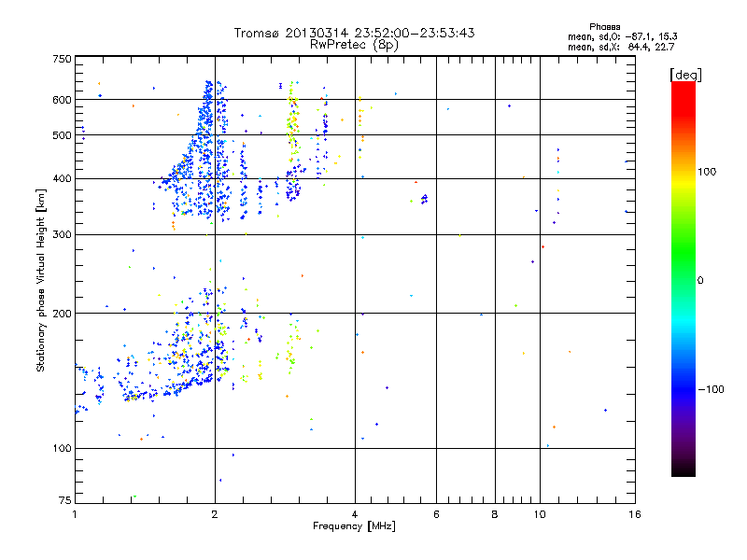This screenshot has height=560, width=747.
Task: Click the y-axis tick label '750'
Action: [62, 59]
